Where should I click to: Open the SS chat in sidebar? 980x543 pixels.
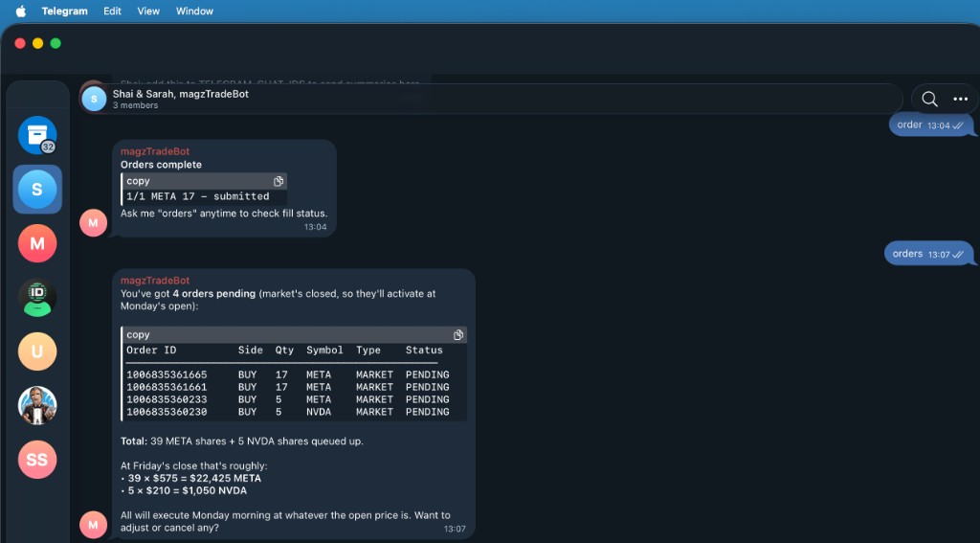pos(37,459)
